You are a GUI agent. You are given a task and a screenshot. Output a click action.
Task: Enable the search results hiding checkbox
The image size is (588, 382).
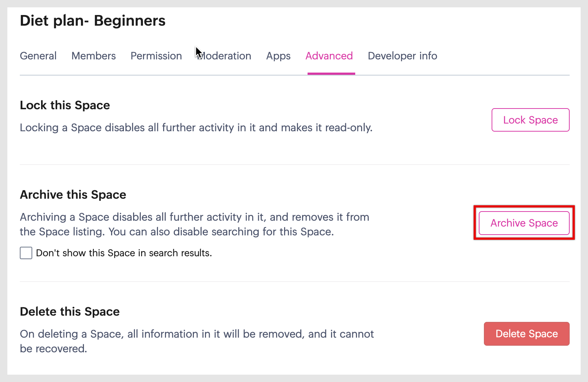click(26, 253)
